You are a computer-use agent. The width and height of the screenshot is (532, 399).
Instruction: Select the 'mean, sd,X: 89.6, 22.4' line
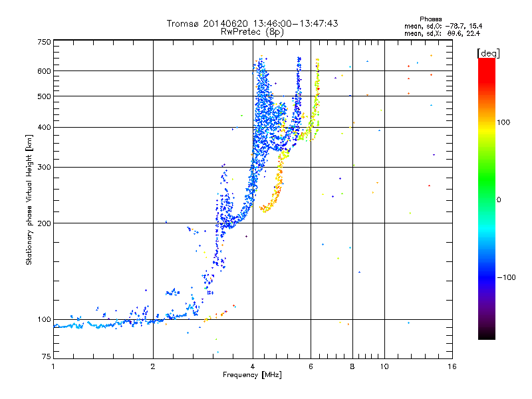pos(442,33)
